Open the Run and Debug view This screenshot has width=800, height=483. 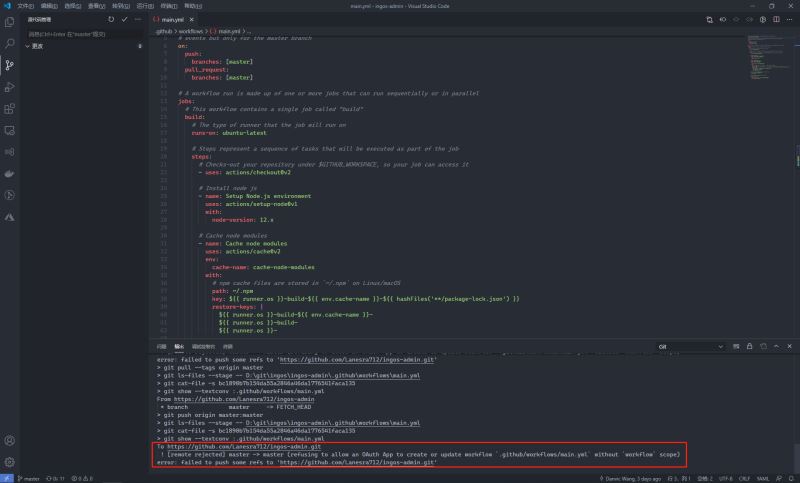coord(10,86)
